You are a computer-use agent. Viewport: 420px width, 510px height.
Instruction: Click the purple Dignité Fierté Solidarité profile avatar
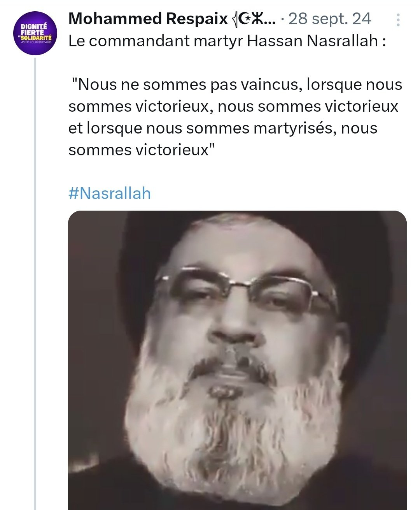tap(35, 33)
